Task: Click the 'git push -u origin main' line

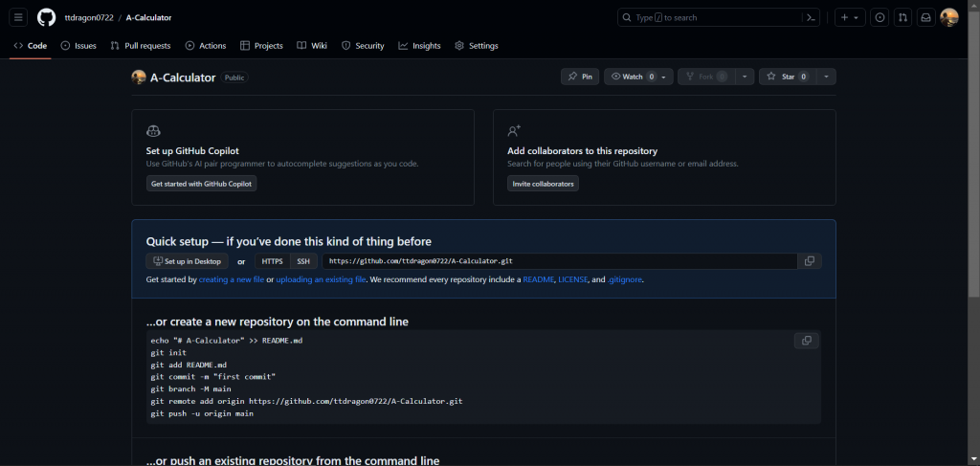Action: [x=202, y=413]
